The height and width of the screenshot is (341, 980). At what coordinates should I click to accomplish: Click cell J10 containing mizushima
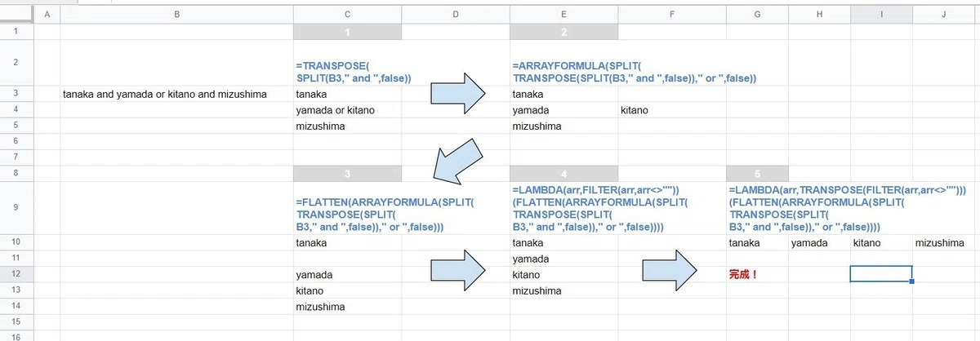946,243
